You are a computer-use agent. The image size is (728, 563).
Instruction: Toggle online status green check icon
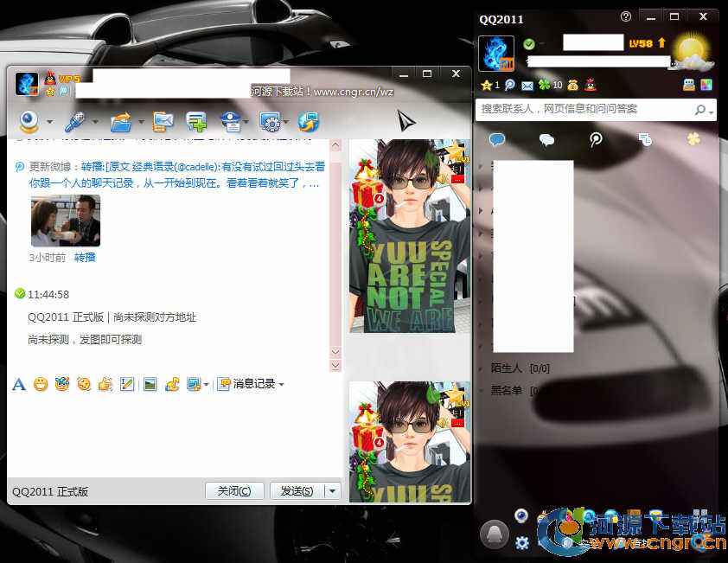click(x=528, y=43)
